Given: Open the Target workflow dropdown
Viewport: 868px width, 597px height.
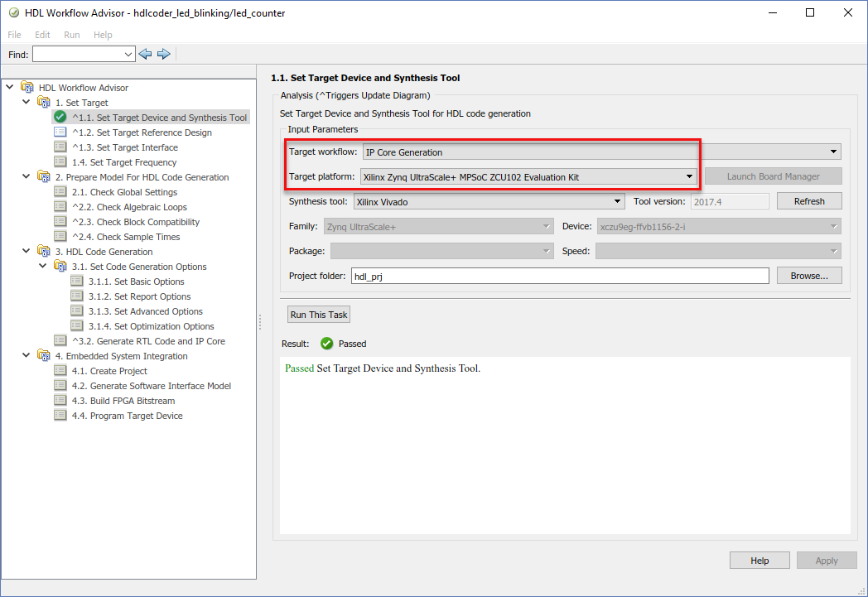Looking at the screenshot, I should (602, 152).
